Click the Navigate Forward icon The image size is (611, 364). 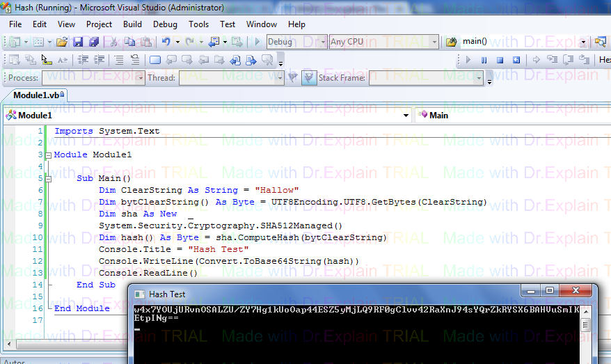[x=237, y=42]
